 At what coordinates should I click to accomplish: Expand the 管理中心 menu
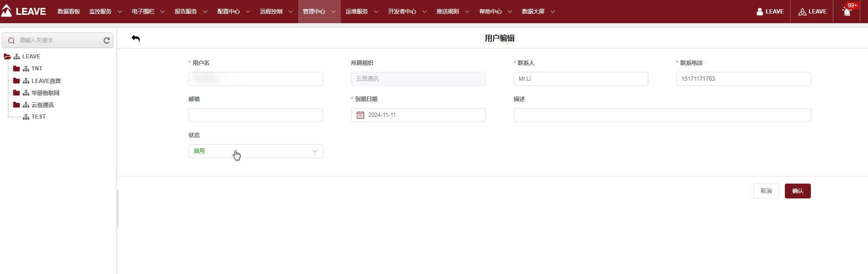point(319,12)
